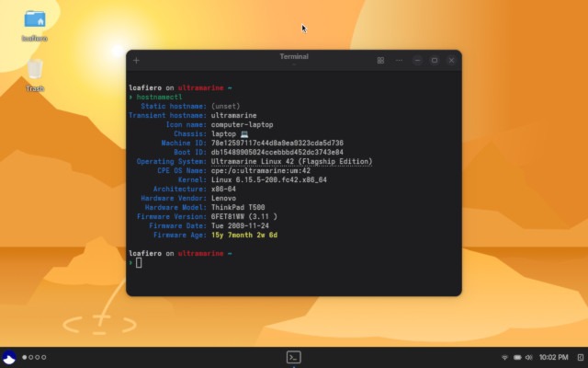
Task: Click the kernel version Linux 6.15.5-200.fc42.x86_64
Action: (269, 180)
